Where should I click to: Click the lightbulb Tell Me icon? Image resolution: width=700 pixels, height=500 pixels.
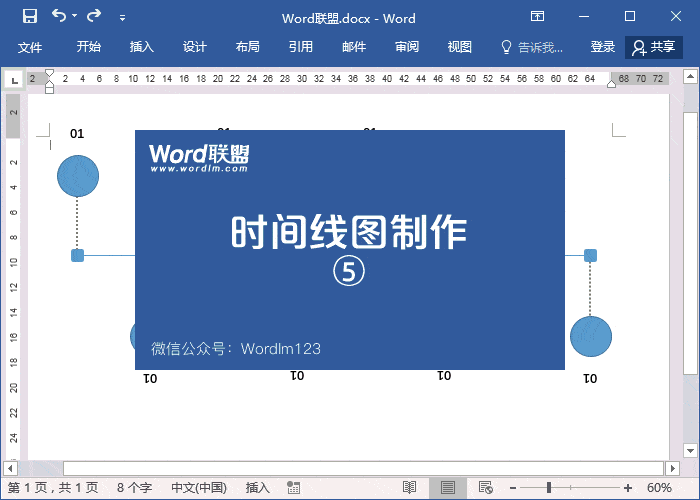pos(506,47)
